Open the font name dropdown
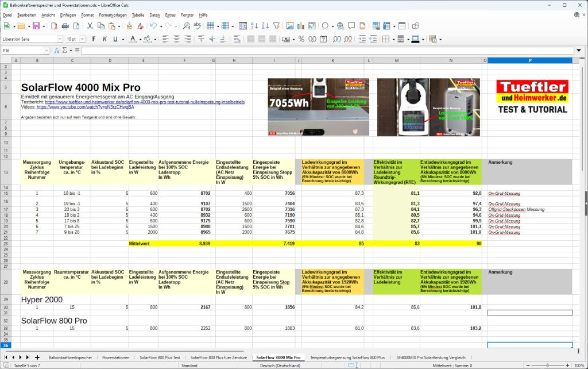The image size is (588, 369). 60,39
